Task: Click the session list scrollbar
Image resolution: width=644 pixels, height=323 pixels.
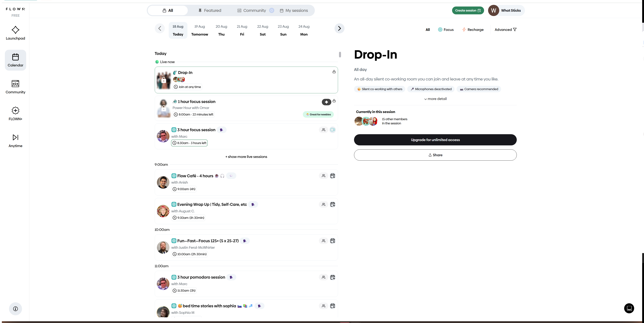Action: click(340, 54)
